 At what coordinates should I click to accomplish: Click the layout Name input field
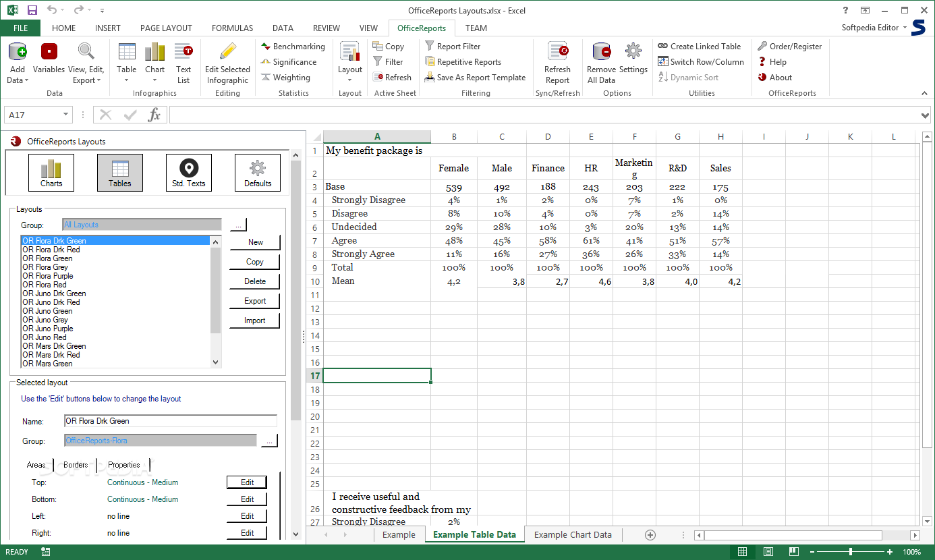(x=170, y=421)
